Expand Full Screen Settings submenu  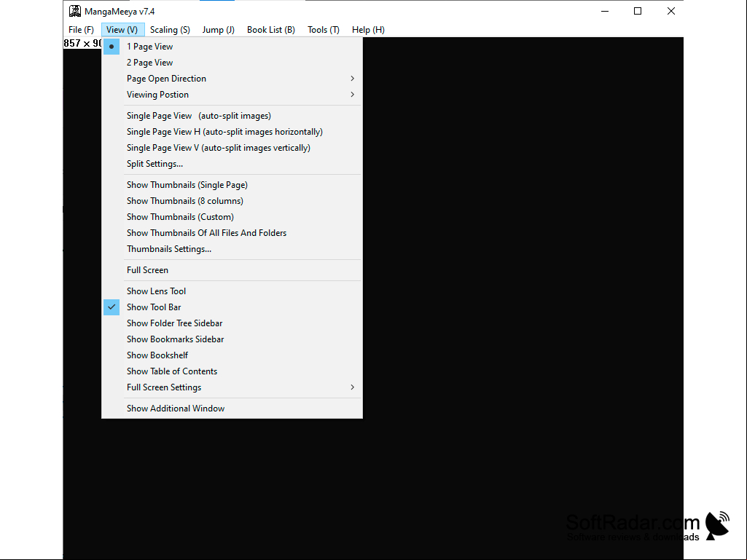click(x=232, y=387)
